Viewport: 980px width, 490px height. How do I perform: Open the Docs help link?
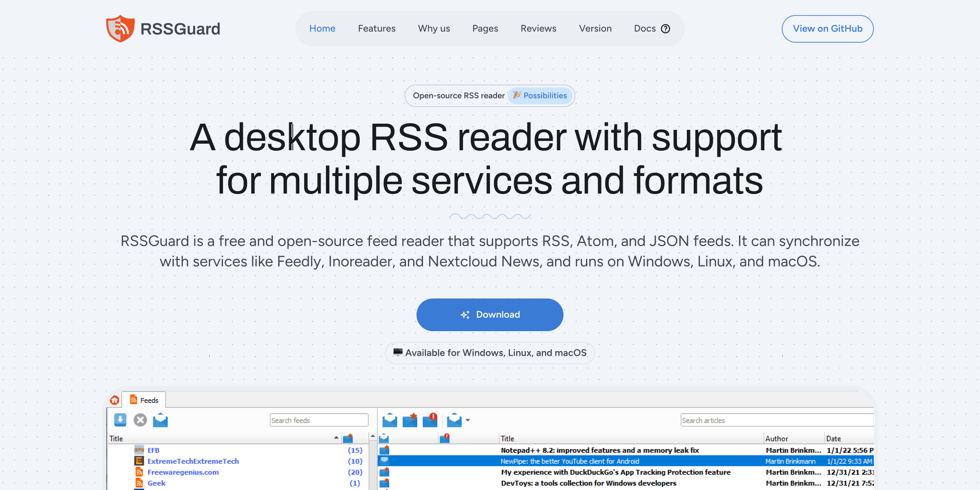(x=652, y=29)
